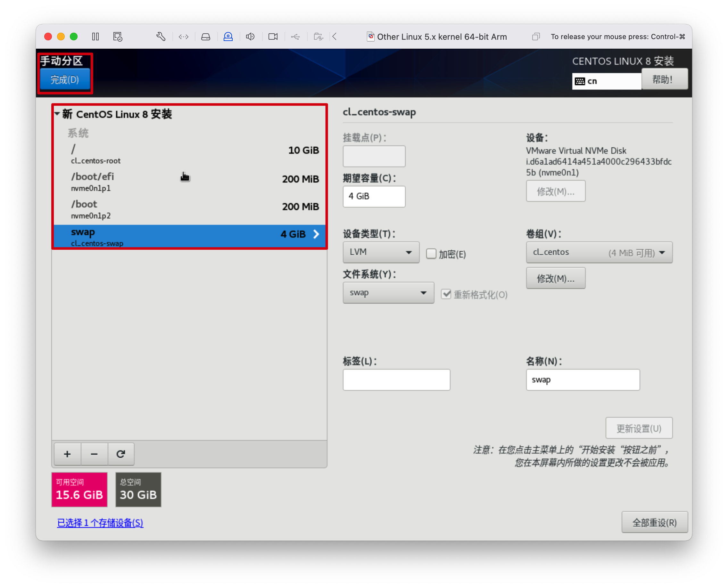Click the cl_centos-swap heading text

coord(379,112)
